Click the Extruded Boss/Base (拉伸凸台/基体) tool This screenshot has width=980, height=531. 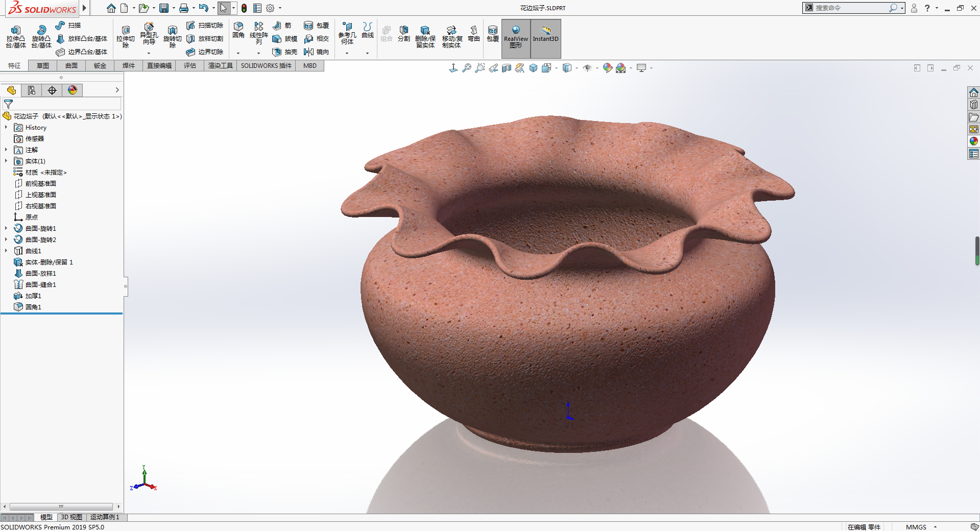click(x=16, y=37)
